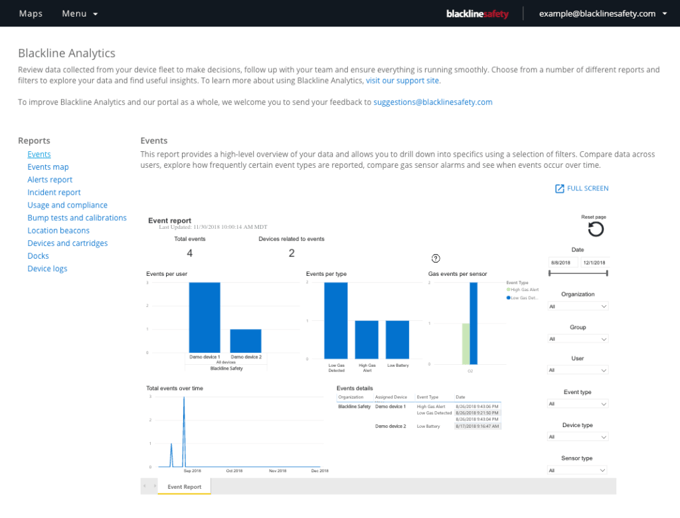This screenshot has height=518, width=680.
Task: Click the Low Gas Detected bar in Events per type
Action: coord(336,321)
